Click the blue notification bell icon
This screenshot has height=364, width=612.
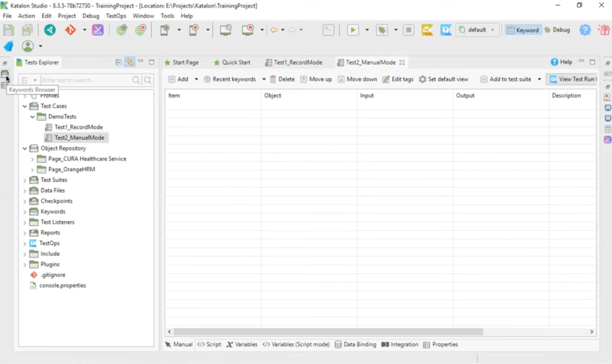point(8,46)
